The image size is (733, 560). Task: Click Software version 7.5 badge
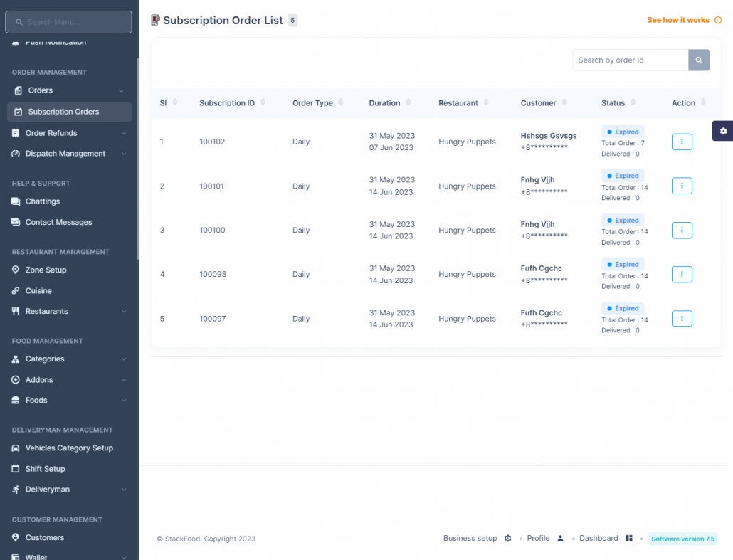pos(682,539)
